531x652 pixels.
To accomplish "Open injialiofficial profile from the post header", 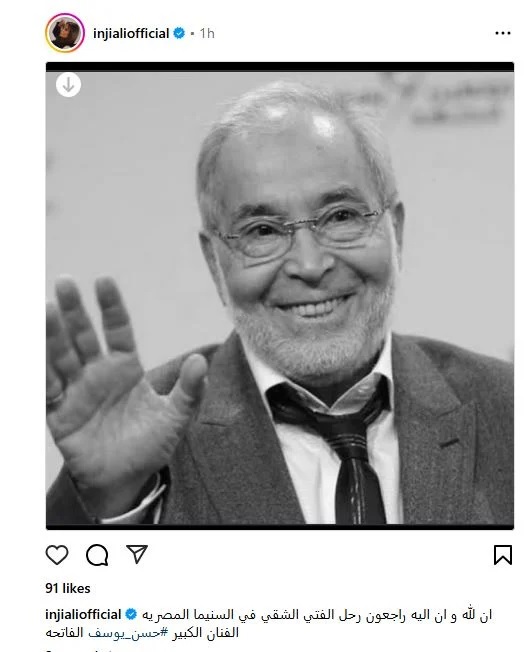I will pos(131,33).
